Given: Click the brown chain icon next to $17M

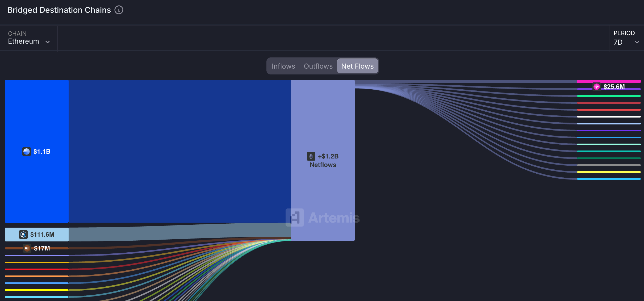Looking at the screenshot, I should [x=27, y=248].
